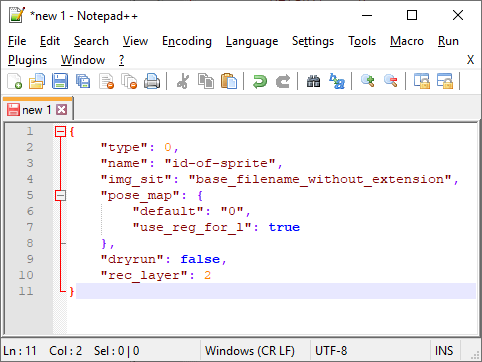Click line number 10 in the margin
The width and height of the screenshot is (482, 362).
26,275
